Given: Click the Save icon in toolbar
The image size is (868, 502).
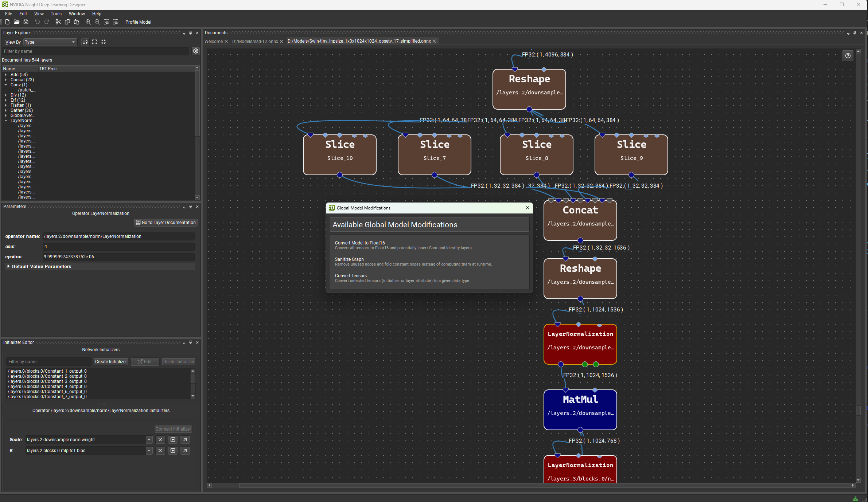Looking at the screenshot, I should click(x=26, y=22).
